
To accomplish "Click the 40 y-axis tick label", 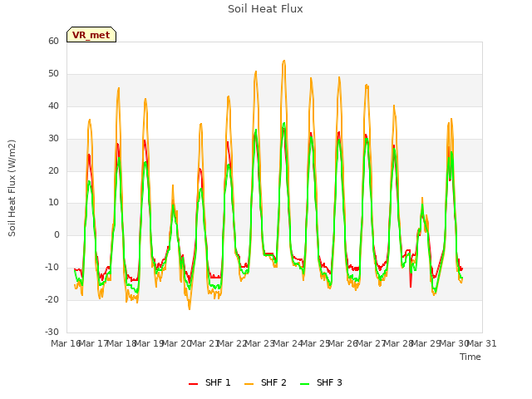I will click(x=53, y=106).
